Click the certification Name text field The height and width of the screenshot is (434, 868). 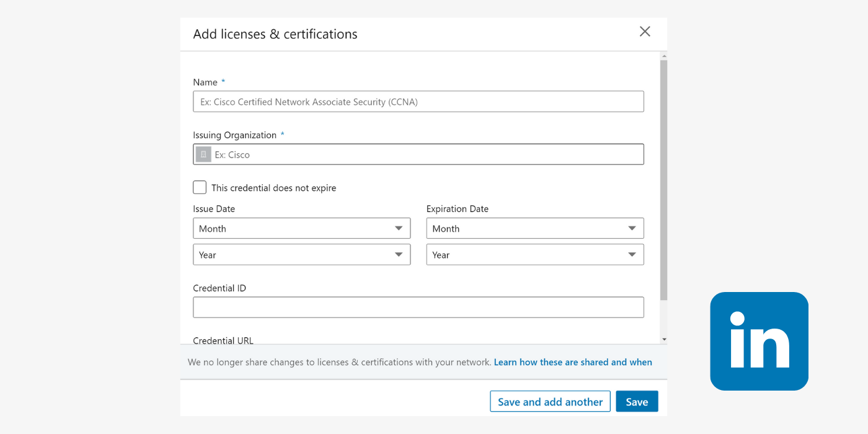click(x=418, y=102)
